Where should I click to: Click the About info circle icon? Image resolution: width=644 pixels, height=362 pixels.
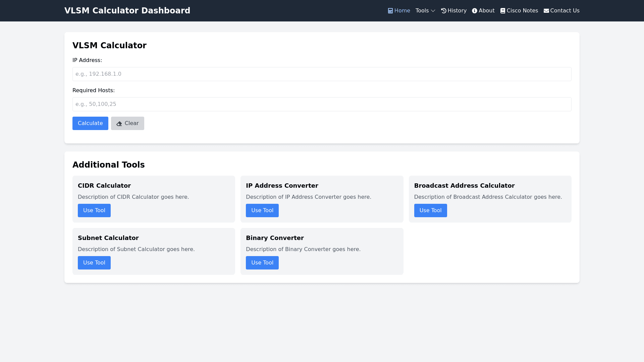(x=475, y=11)
